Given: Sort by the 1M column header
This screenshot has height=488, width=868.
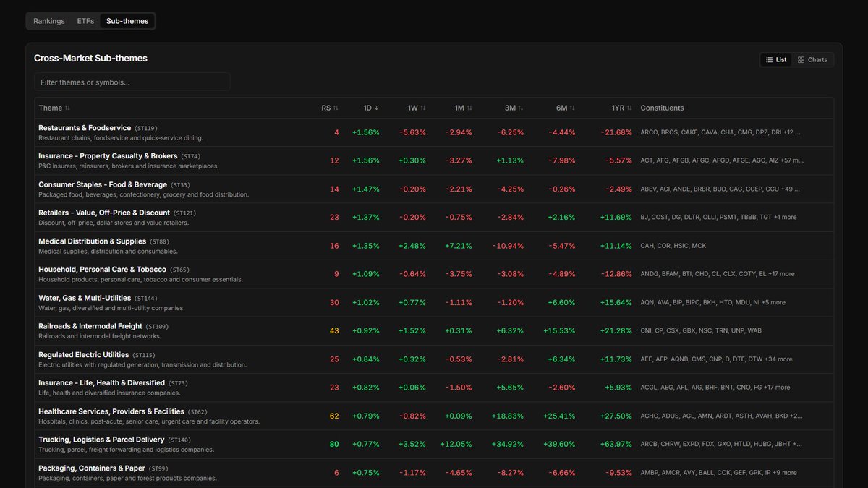Looking at the screenshot, I should tap(463, 108).
